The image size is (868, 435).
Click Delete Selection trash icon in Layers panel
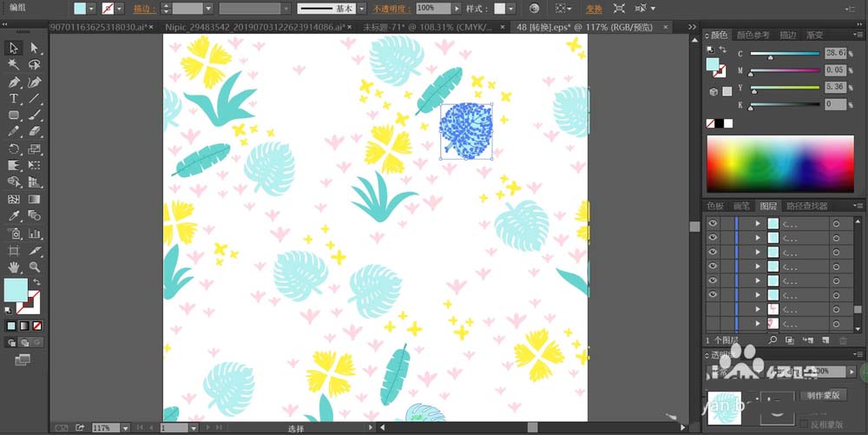tap(843, 339)
